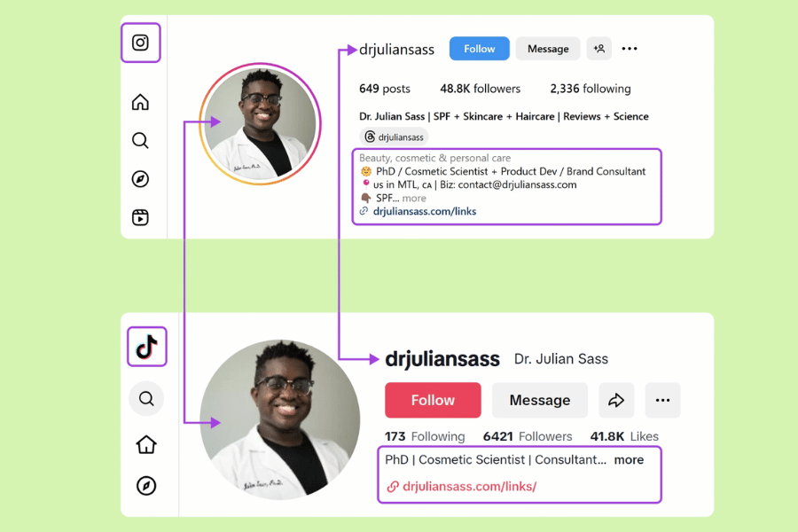798x532 pixels.
Task: Open drjuliansass.com/links on Instagram bio
Action: click(x=425, y=211)
